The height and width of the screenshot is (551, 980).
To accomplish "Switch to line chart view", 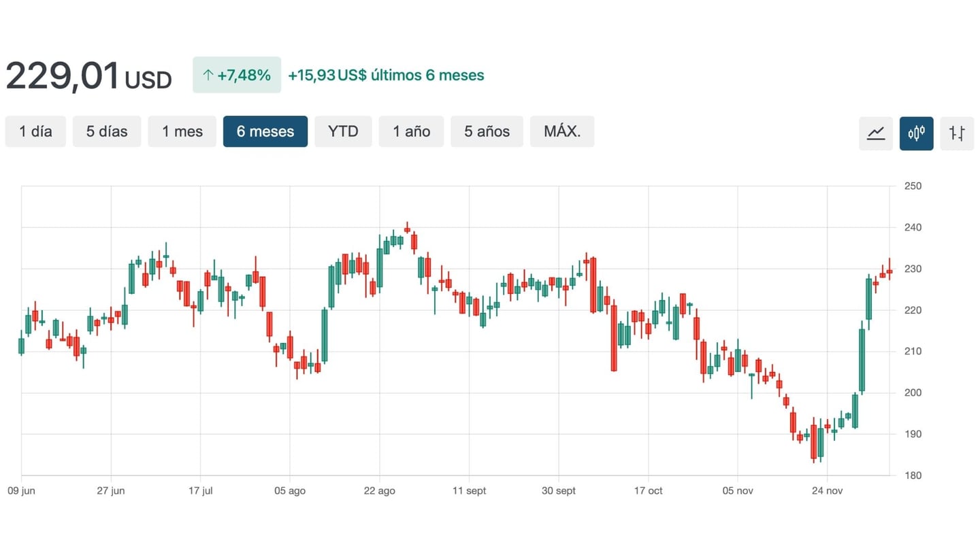I will coord(876,133).
